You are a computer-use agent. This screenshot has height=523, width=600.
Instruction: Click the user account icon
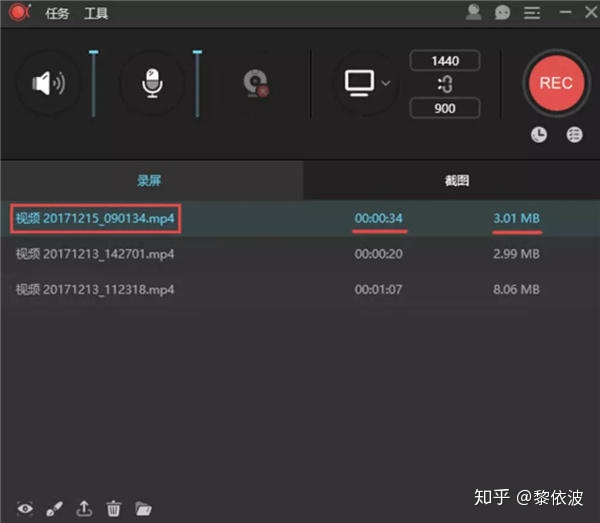pyautogui.click(x=473, y=12)
